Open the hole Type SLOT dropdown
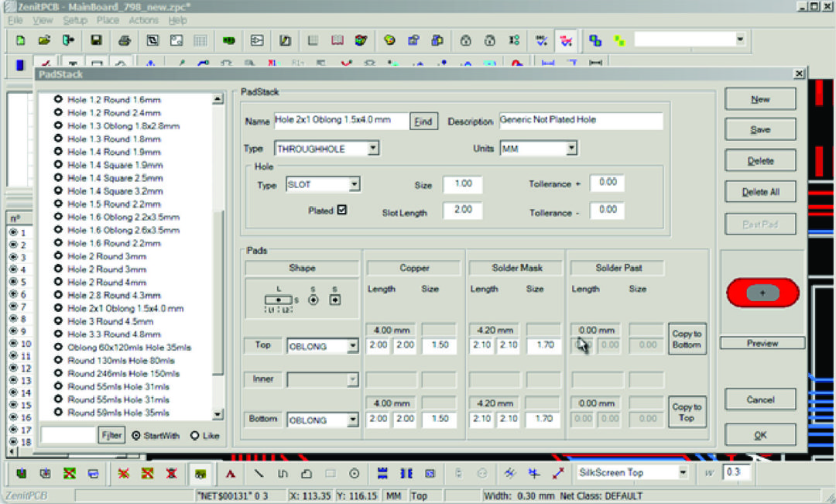Screen dimensions: 836x504 [354, 185]
